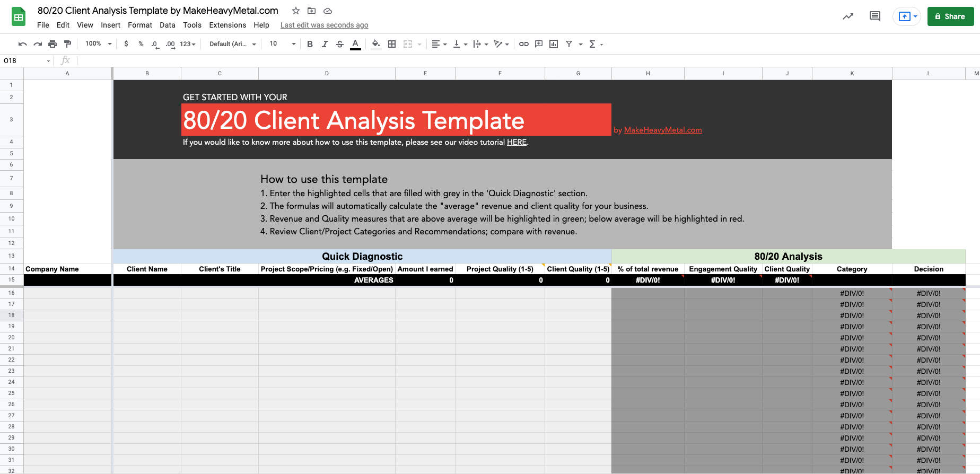Open the Functions sigma dropdown
This screenshot has width=980, height=474.
pos(596,44)
